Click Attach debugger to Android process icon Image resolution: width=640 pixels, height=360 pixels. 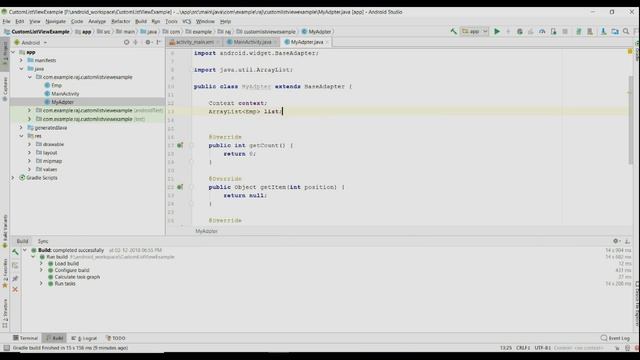[553, 31]
